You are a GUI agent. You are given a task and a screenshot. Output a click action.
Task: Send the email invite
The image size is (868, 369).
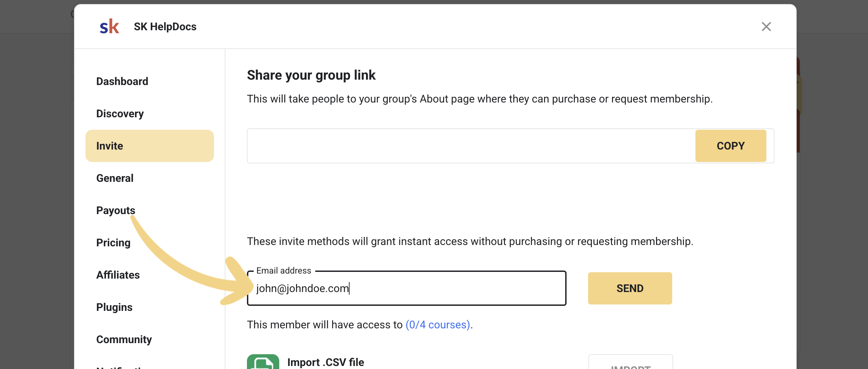point(630,289)
